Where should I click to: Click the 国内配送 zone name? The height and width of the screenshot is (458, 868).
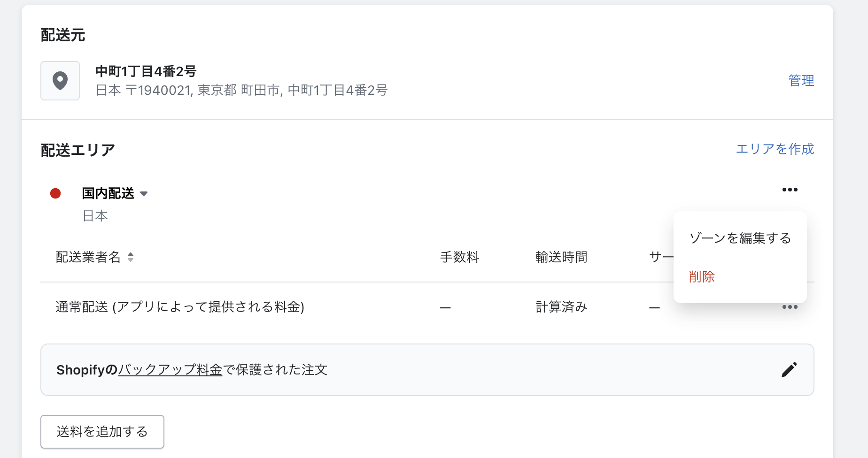pos(108,193)
